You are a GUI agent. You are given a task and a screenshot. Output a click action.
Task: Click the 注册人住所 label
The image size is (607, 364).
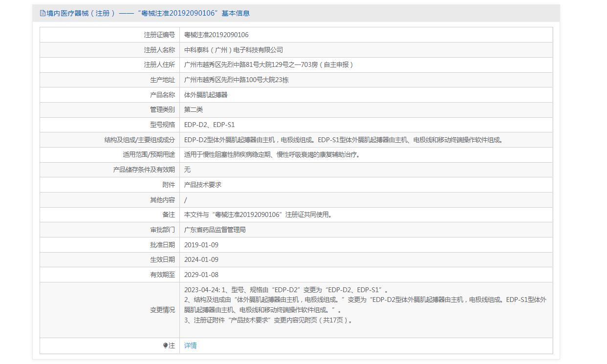click(x=159, y=64)
